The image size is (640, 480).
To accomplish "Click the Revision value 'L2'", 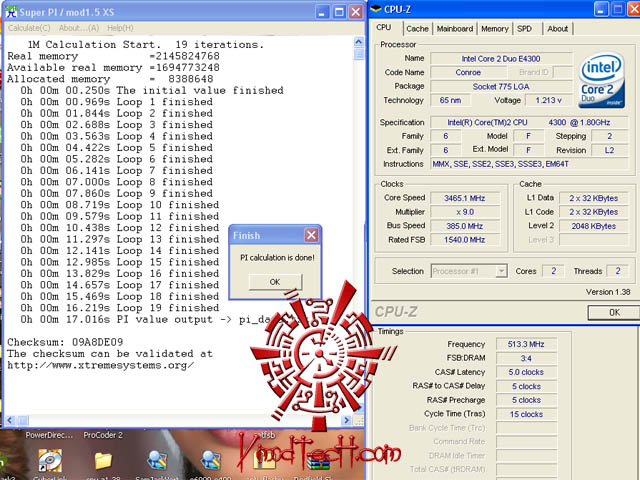I will pos(609,150).
